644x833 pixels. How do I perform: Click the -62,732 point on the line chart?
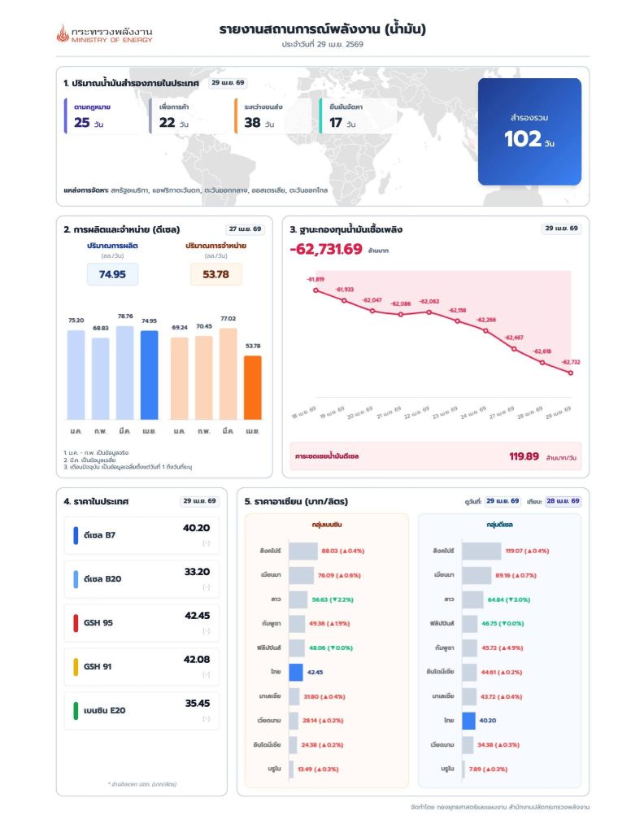(x=571, y=373)
